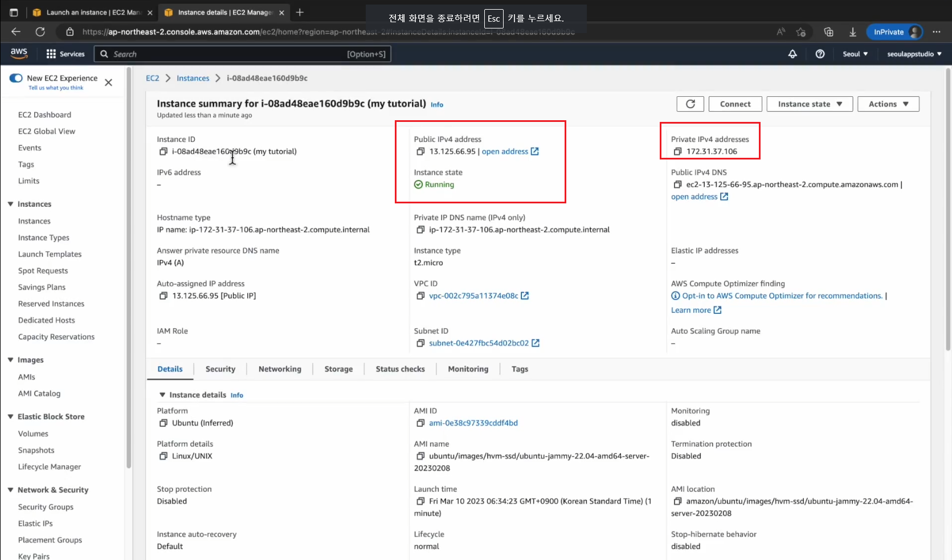Viewport: 952px width, 560px height.
Task: Switch to the Networking tab
Action: point(280,369)
